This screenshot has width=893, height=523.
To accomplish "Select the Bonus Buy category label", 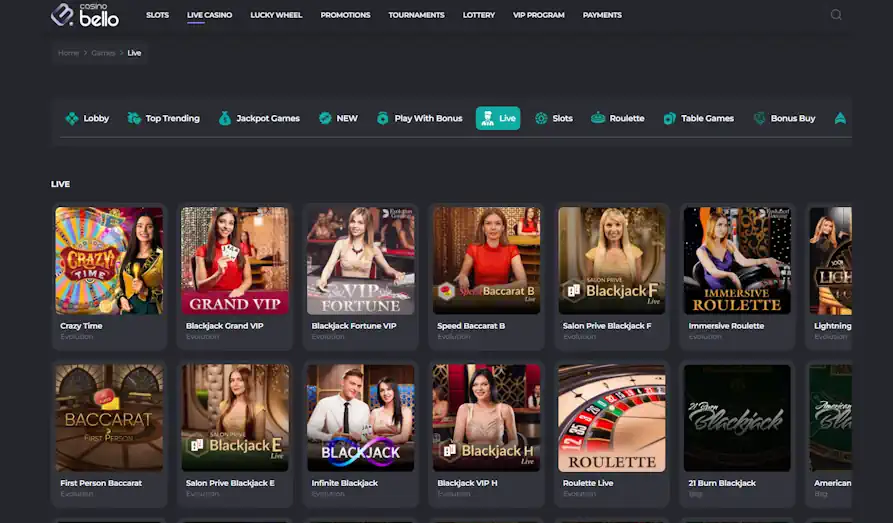I will [x=793, y=119].
